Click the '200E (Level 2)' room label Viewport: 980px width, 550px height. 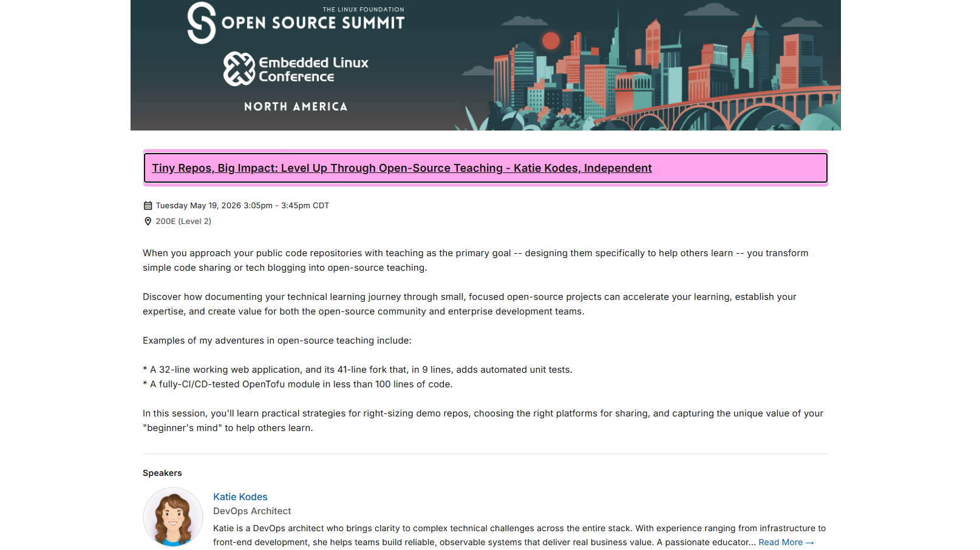click(x=183, y=222)
